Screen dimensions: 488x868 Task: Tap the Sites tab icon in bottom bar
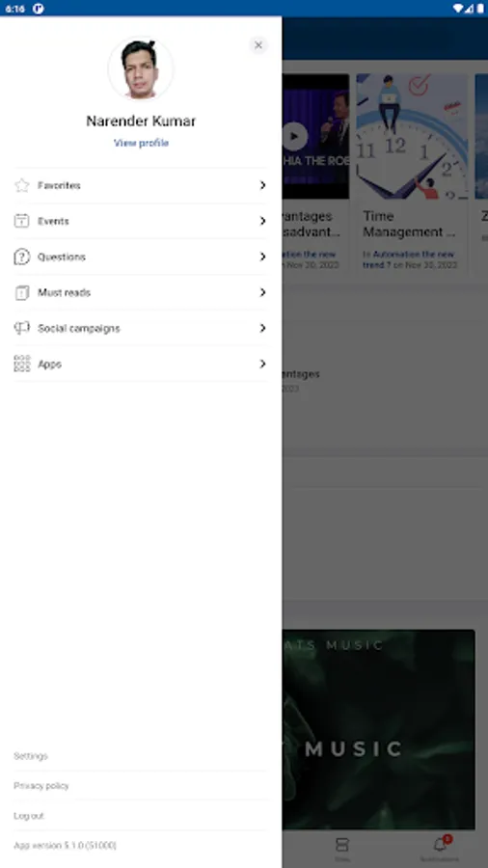click(x=342, y=845)
